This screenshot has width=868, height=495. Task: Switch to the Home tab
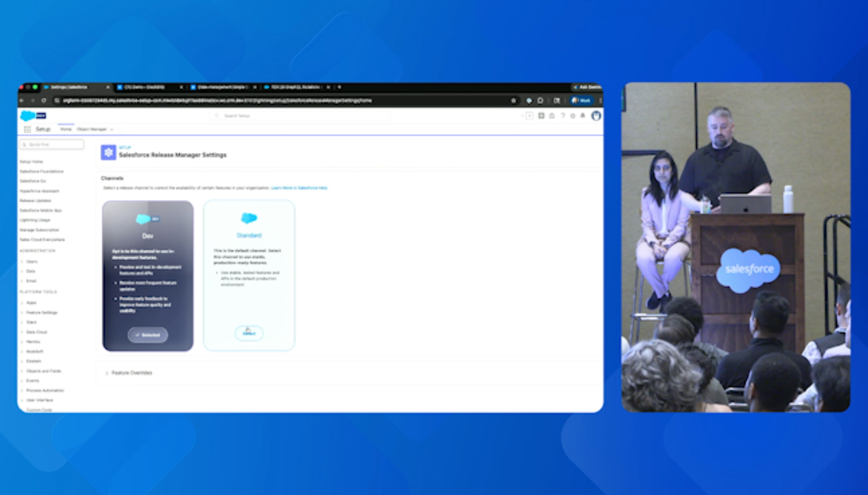pos(65,129)
